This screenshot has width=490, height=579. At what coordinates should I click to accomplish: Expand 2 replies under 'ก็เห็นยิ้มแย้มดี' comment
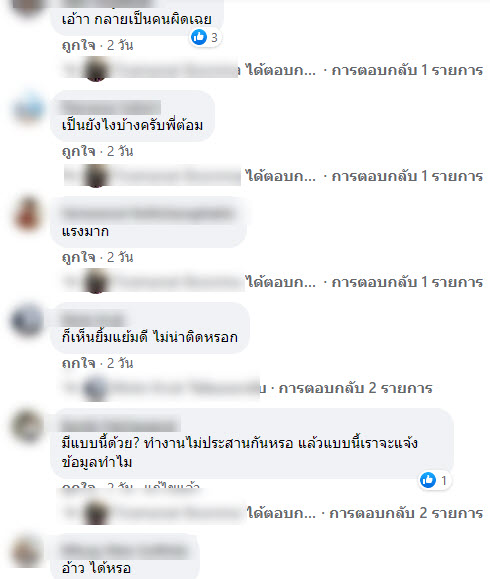[355, 388]
